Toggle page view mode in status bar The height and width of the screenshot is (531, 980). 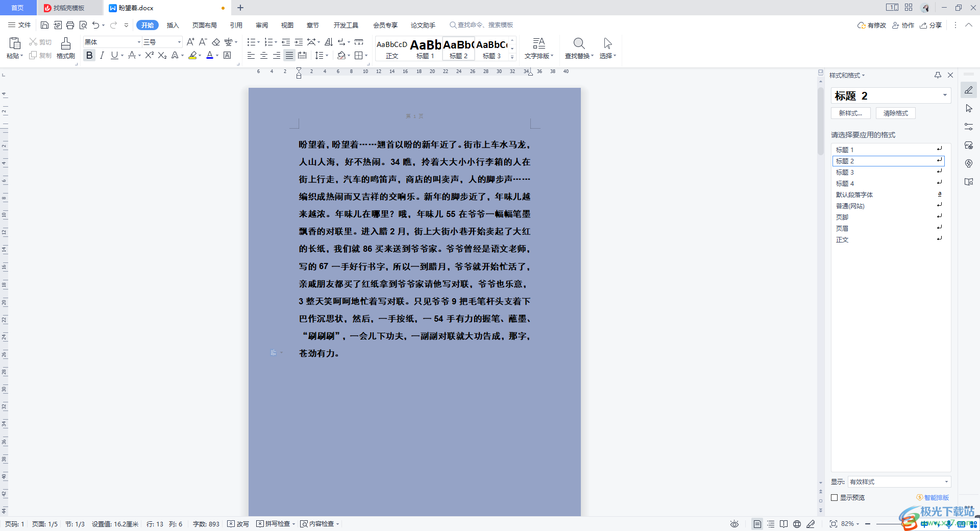point(757,524)
